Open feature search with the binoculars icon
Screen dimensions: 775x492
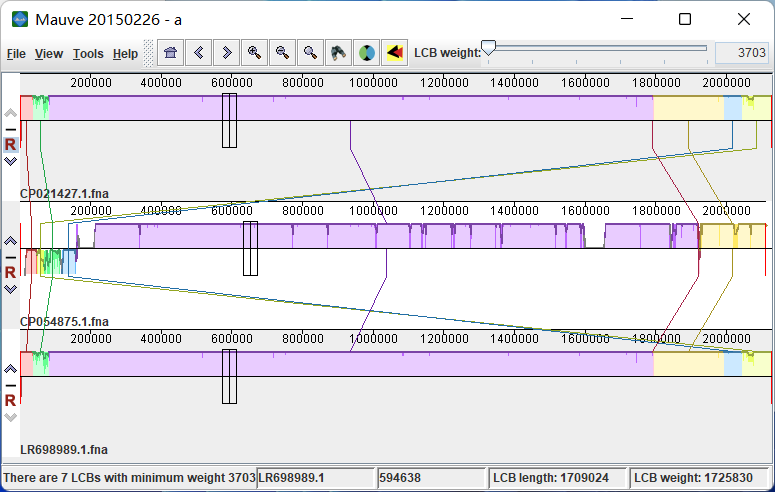pyautogui.click(x=339, y=53)
